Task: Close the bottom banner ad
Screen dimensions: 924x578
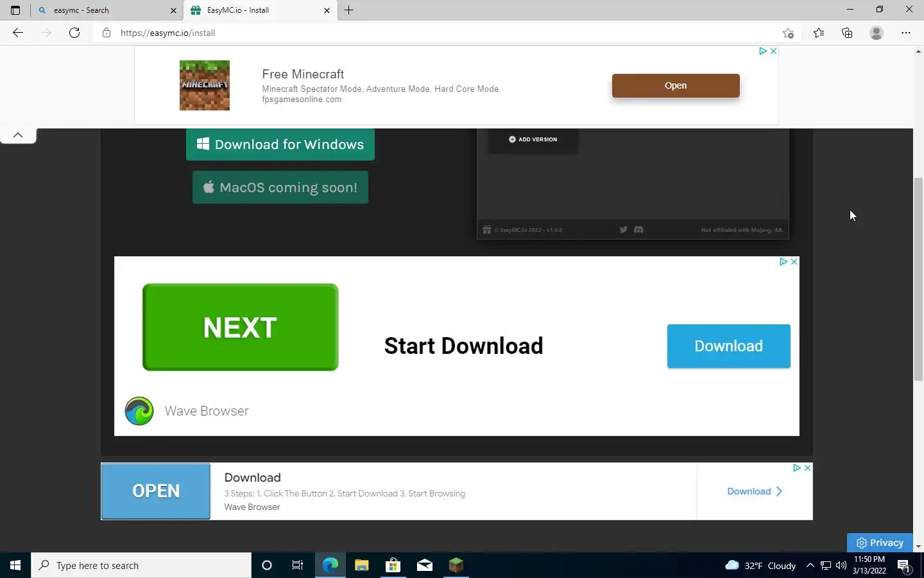Action: [x=807, y=468]
